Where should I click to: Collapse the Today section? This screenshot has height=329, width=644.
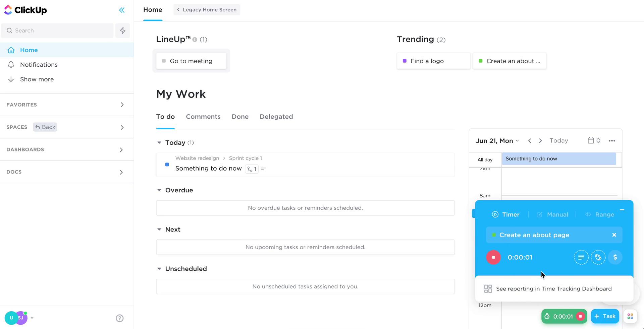pyautogui.click(x=159, y=143)
